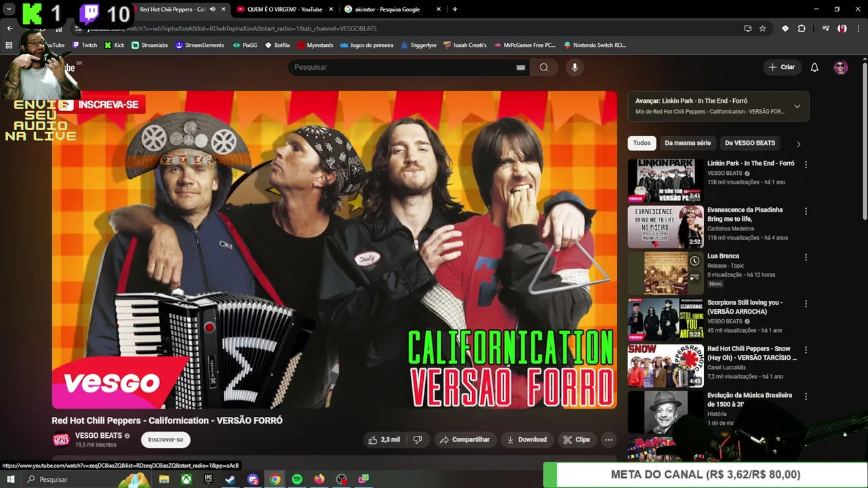Viewport: 868px width, 488px height.
Task: Click the search magnifier button
Action: tap(544, 67)
